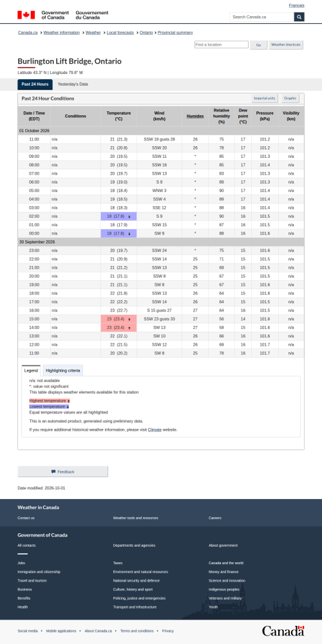Open Social media footer link
The image size is (322, 644).
tap(28, 631)
